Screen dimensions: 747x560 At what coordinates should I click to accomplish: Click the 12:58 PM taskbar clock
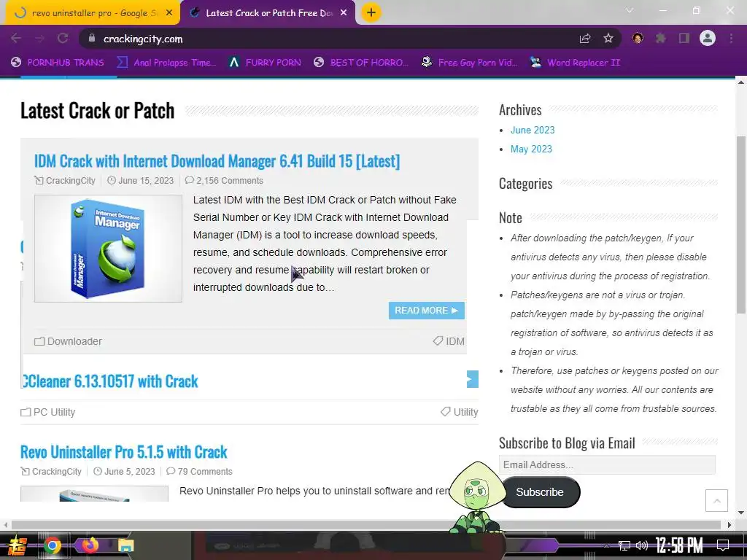[679, 545]
